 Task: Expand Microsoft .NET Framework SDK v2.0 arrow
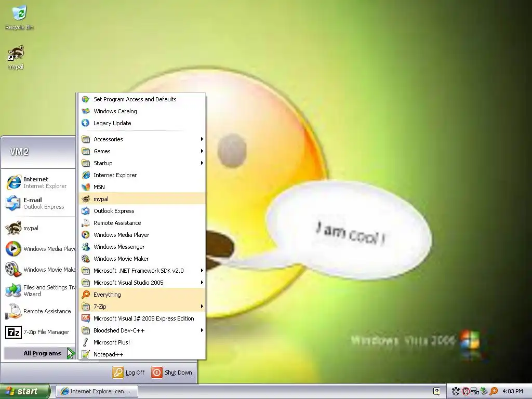[x=202, y=270]
